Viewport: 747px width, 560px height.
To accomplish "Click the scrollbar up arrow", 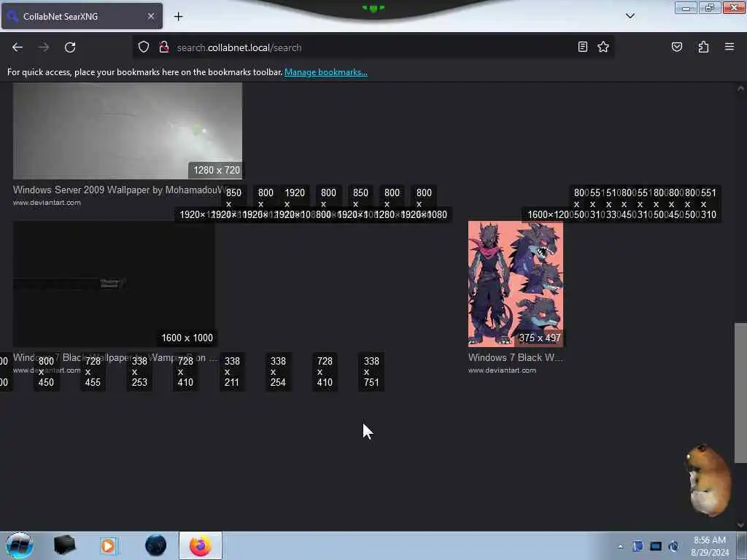I will coord(740,88).
